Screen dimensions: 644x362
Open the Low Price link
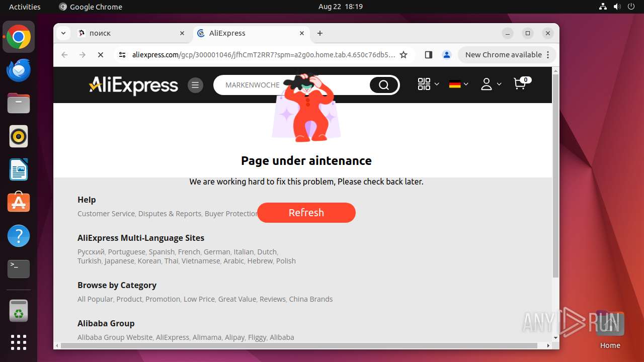pos(199,299)
